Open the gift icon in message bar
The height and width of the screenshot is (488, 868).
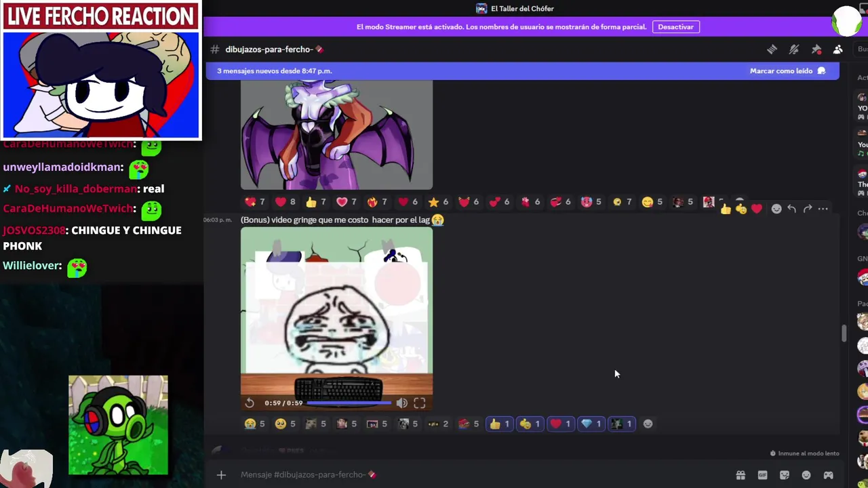pyautogui.click(x=741, y=475)
